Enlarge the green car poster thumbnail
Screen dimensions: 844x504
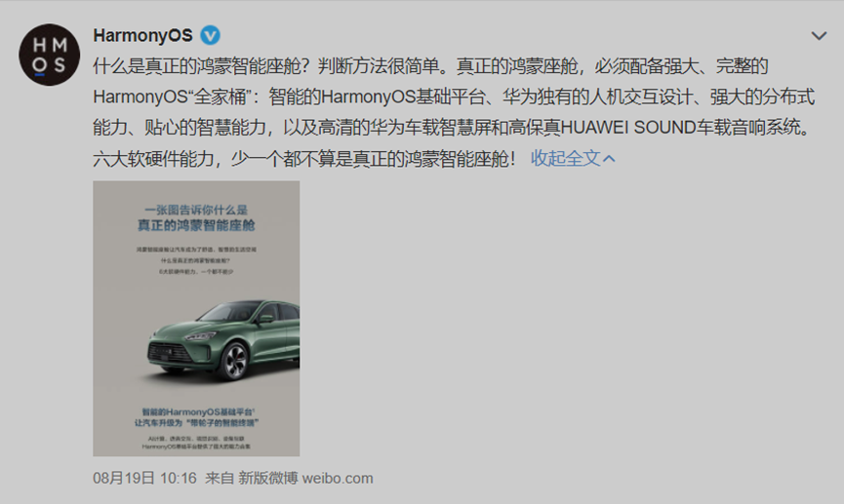coord(196,319)
